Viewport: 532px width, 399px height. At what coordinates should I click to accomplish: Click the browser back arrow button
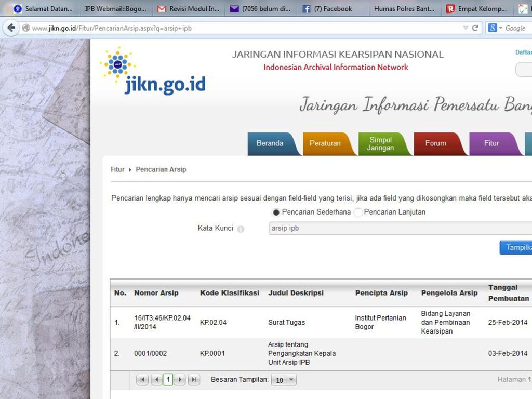coord(11,28)
